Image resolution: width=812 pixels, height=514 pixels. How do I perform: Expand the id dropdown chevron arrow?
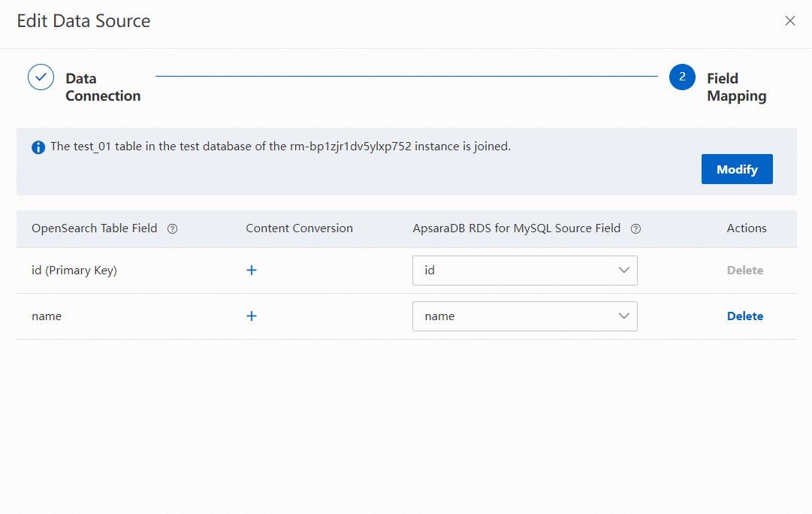click(623, 271)
